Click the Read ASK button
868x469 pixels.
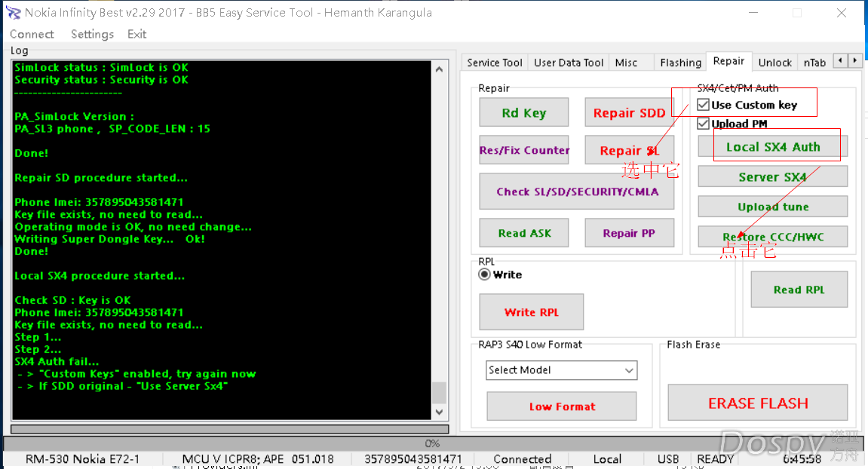(523, 232)
